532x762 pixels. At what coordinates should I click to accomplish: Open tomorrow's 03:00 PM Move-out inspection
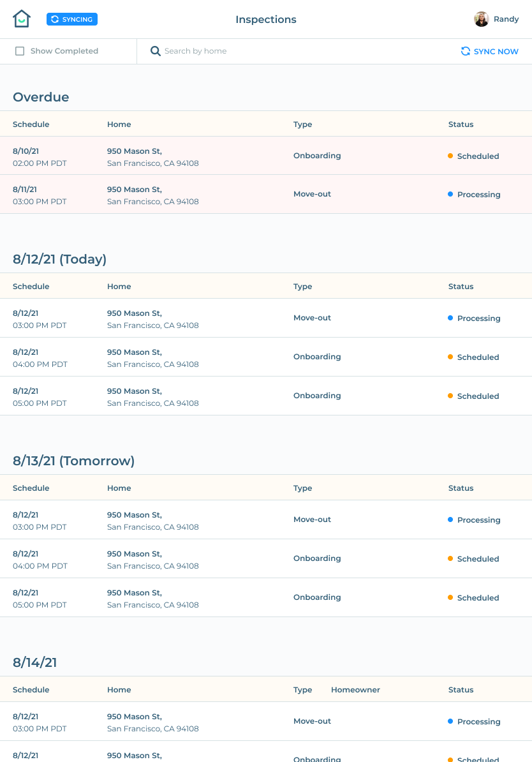[265, 520]
